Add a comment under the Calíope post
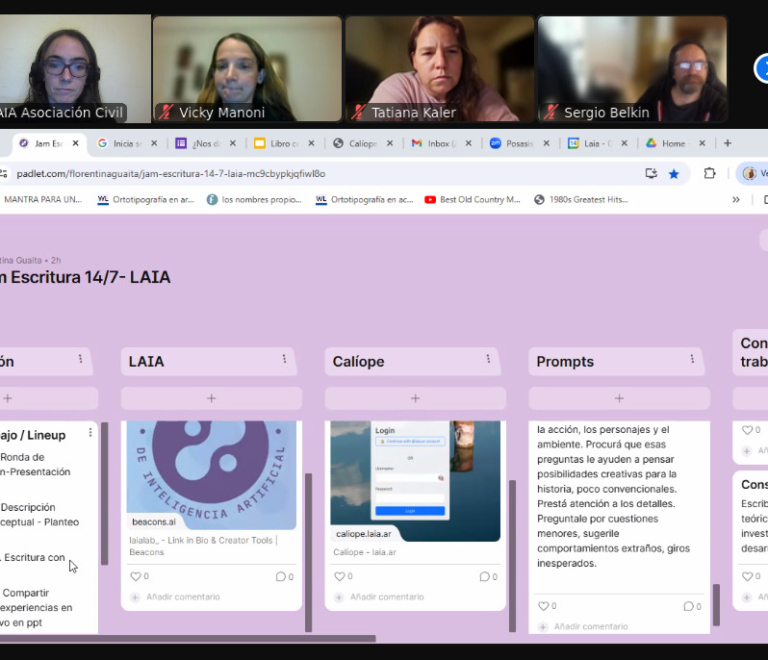The height and width of the screenshot is (660, 768). pyautogui.click(x=386, y=597)
